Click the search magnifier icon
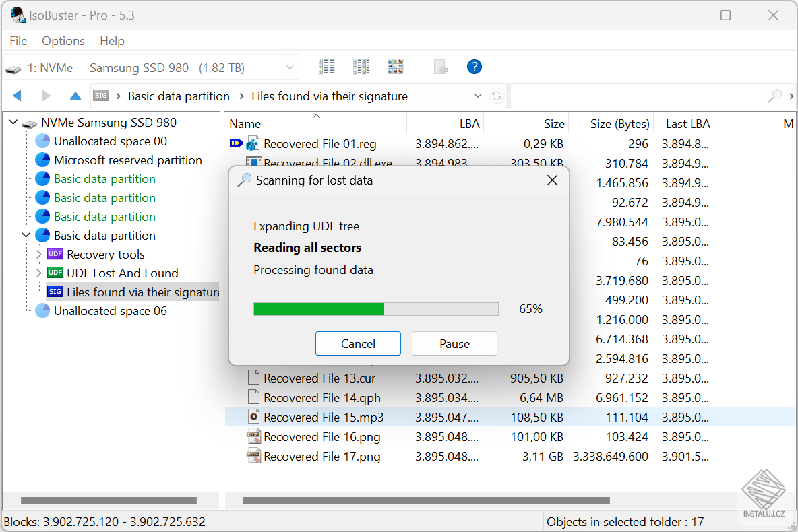 click(774, 96)
